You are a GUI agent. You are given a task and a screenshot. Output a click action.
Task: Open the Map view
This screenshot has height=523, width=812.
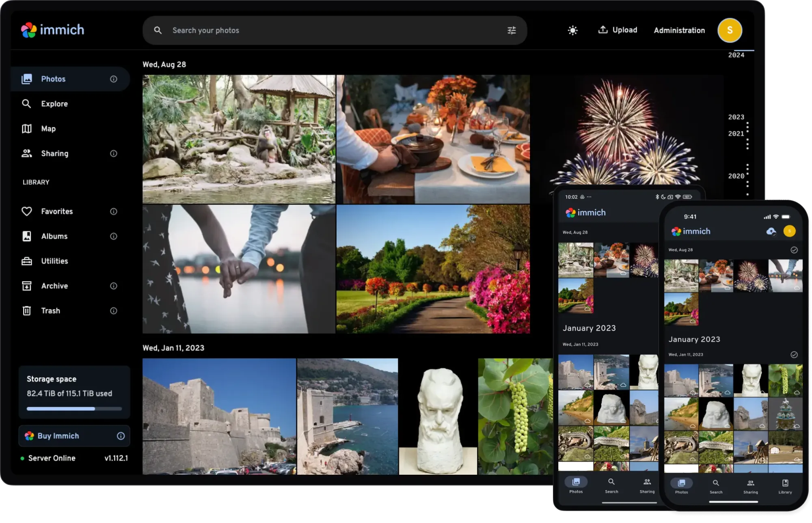point(48,129)
